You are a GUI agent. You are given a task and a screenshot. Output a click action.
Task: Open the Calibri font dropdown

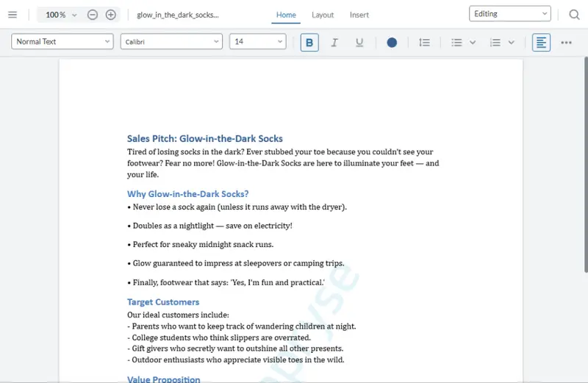point(171,42)
